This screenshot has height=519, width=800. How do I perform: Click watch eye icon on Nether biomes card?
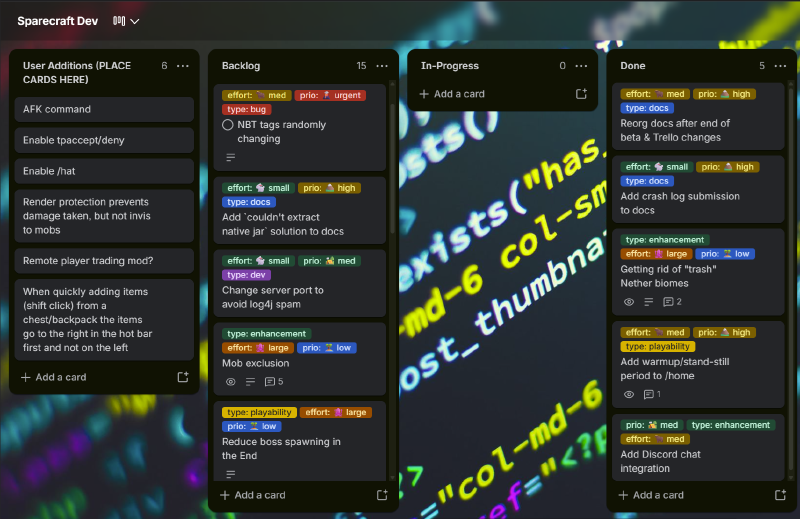[x=629, y=302]
